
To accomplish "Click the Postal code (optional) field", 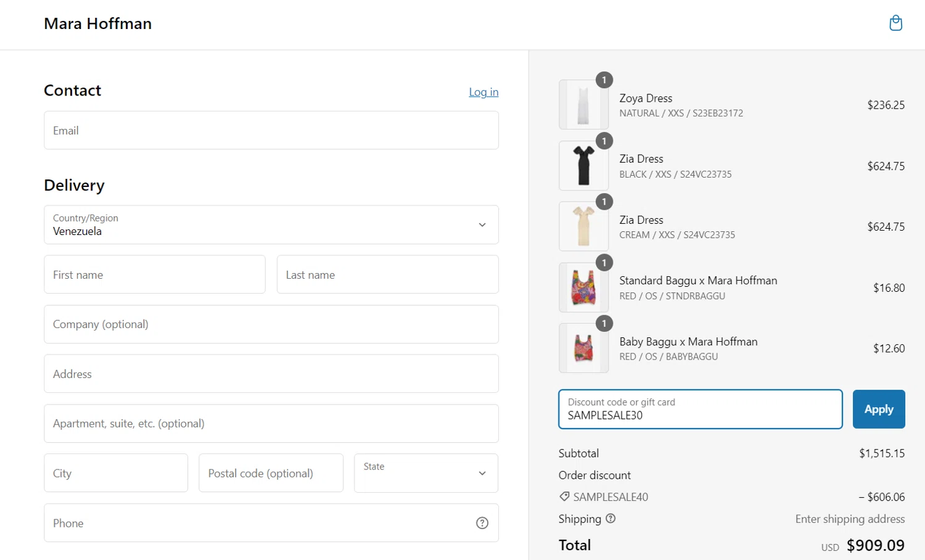I will coord(271,473).
